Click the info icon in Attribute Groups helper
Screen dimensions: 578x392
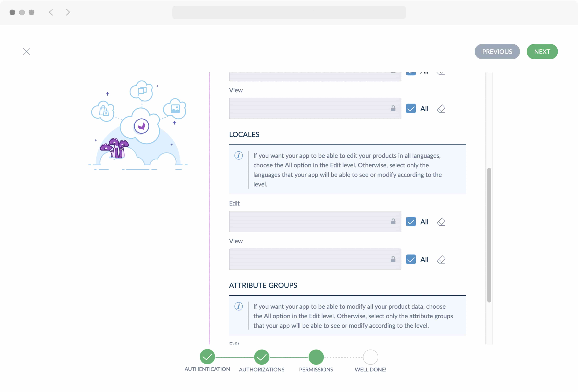(x=239, y=306)
